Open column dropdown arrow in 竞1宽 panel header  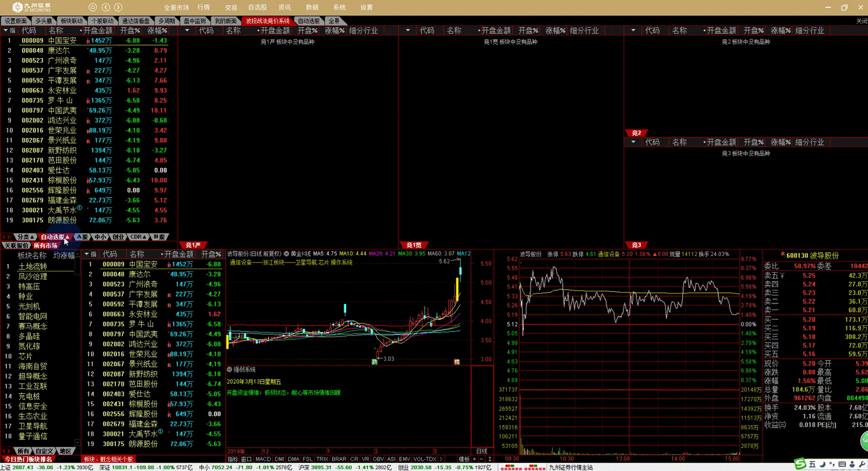pos(408,30)
